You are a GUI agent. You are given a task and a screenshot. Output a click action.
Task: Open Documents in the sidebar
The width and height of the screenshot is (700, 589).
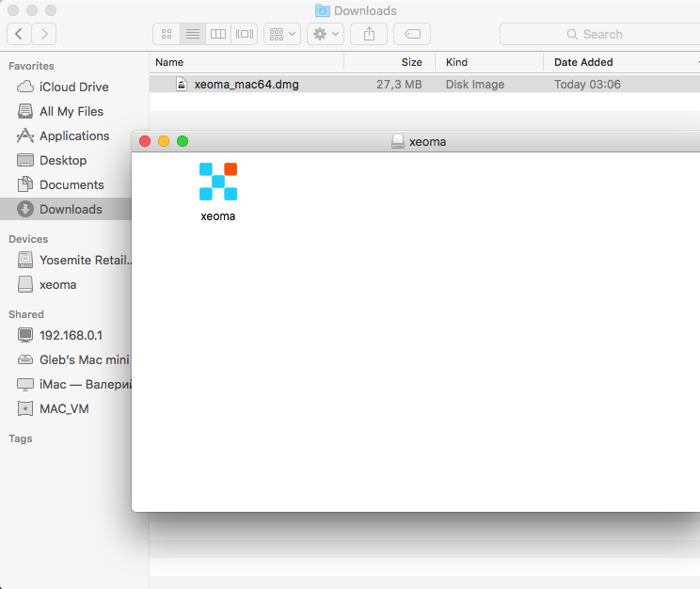coord(72,184)
